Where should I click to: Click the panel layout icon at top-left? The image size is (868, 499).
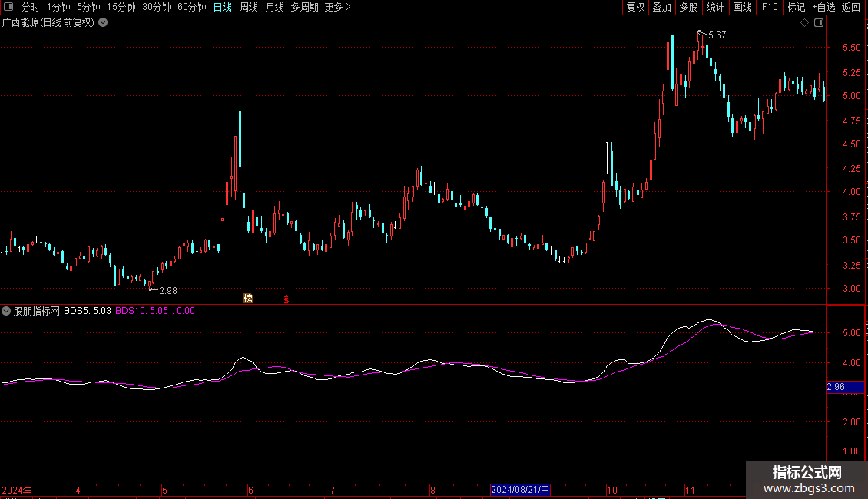tap(8, 7)
